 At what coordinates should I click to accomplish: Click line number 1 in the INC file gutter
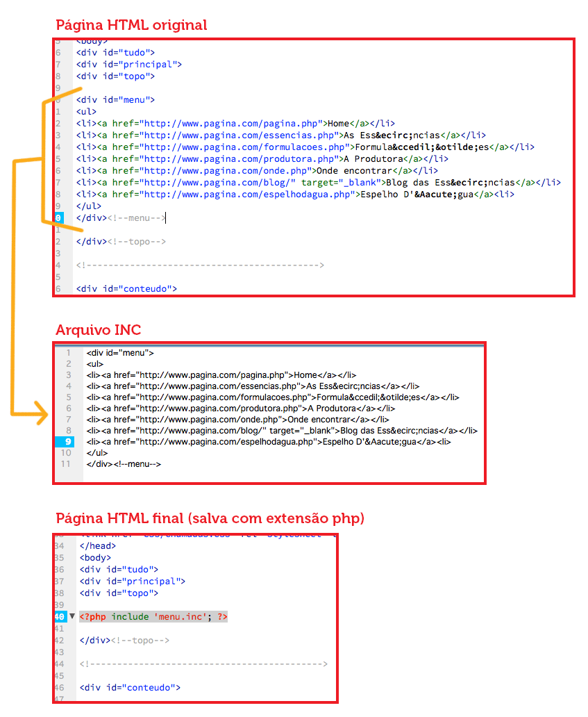pyautogui.click(x=69, y=353)
